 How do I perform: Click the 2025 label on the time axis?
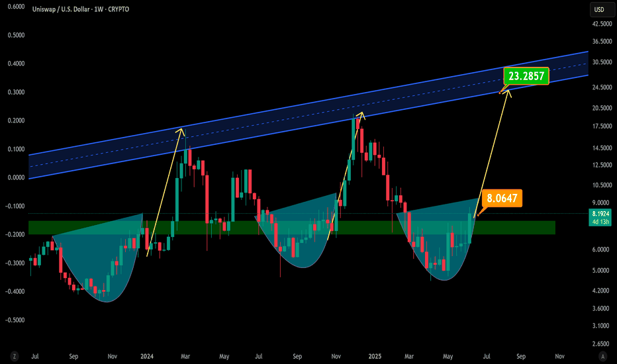(375, 357)
